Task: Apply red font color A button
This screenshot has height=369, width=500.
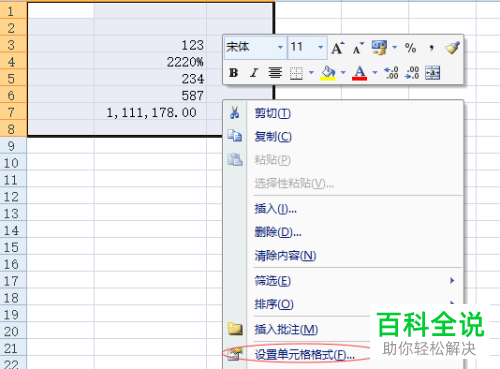Action: (x=359, y=73)
